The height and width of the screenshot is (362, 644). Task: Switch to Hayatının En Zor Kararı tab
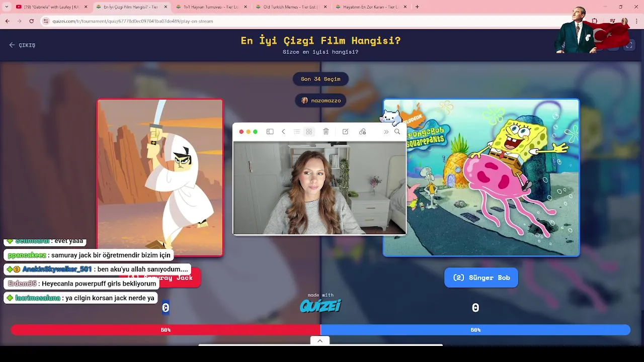(x=370, y=7)
